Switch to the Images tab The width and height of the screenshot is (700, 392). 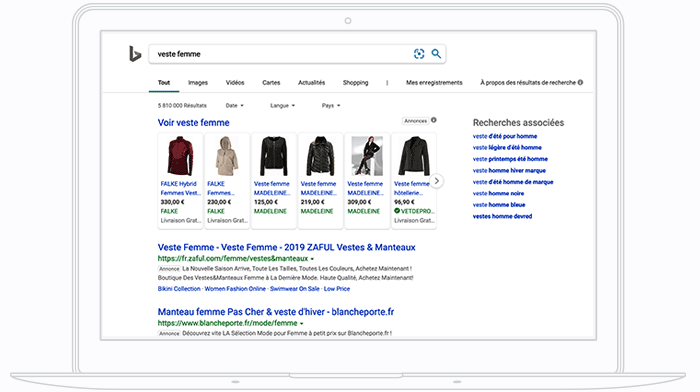pos(198,83)
